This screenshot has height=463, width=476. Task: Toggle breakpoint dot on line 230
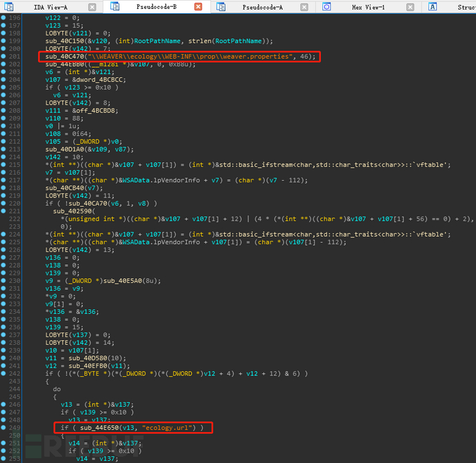pyautogui.click(x=3, y=281)
